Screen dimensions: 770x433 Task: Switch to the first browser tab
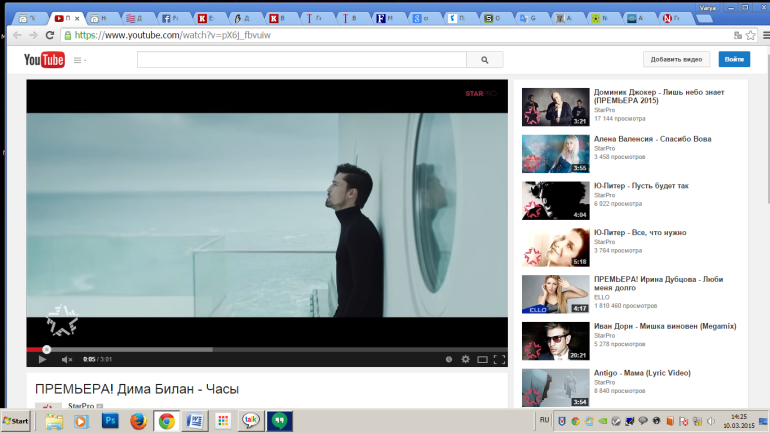[x=29, y=19]
